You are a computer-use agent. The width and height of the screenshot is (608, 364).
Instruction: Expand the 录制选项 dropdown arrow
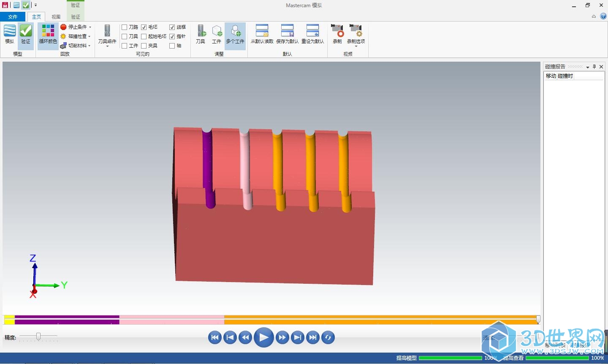356,46
